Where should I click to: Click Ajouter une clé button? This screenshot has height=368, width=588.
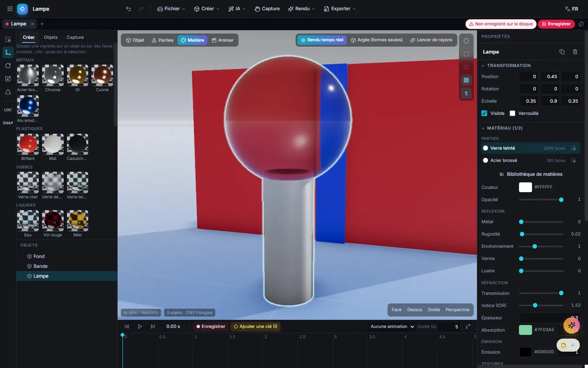tap(255, 327)
